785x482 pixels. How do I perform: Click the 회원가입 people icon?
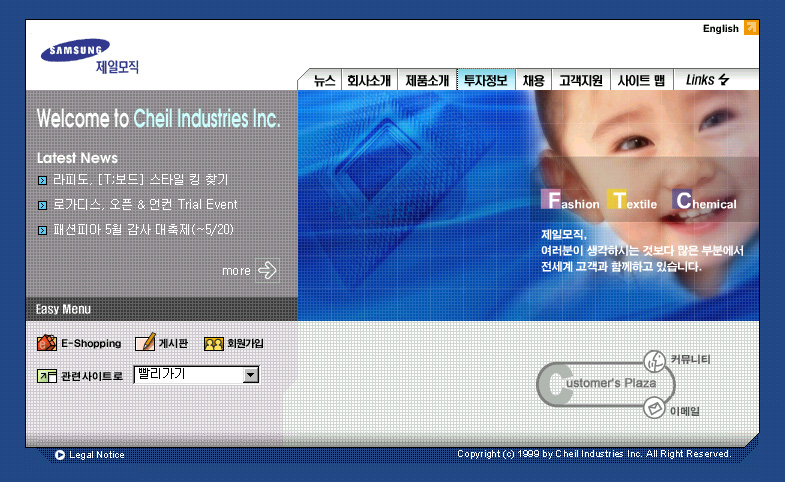[214, 344]
